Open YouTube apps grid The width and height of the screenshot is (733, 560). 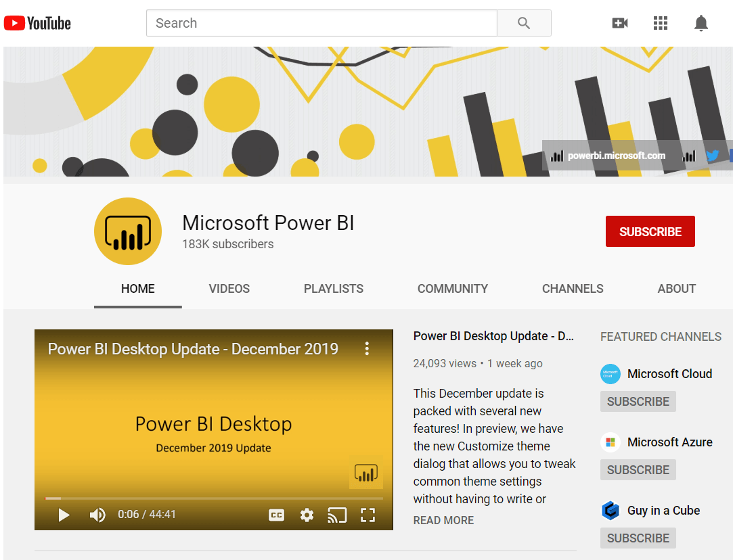click(660, 22)
